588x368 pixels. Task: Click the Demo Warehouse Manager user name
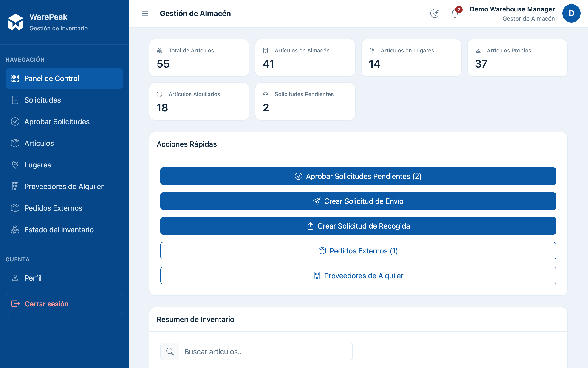(512, 9)
